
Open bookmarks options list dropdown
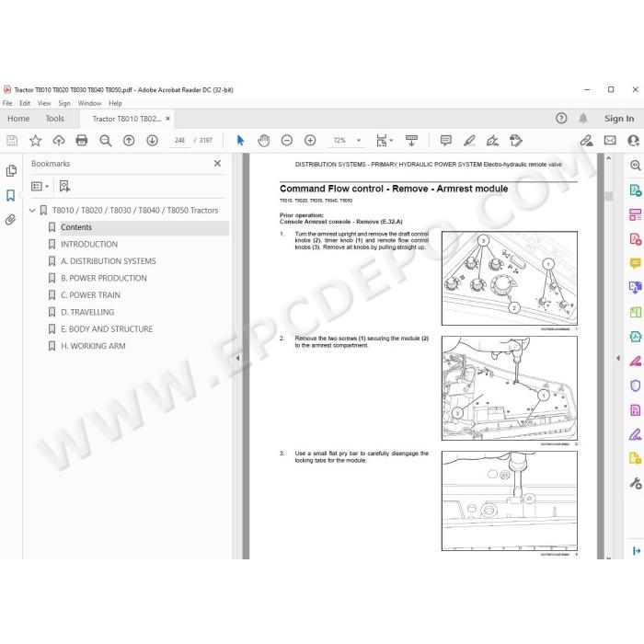click(40, 187)
